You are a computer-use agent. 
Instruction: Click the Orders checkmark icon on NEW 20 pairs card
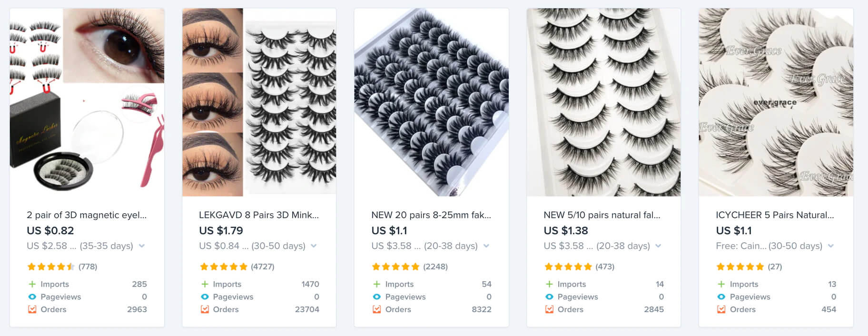tap(376, 309)
